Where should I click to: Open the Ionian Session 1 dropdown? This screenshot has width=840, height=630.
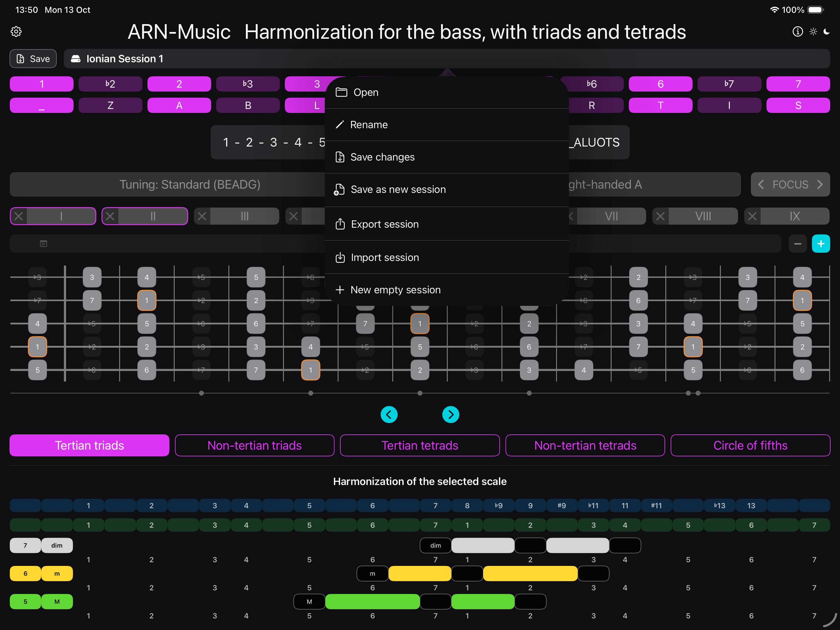click(125, 59)
